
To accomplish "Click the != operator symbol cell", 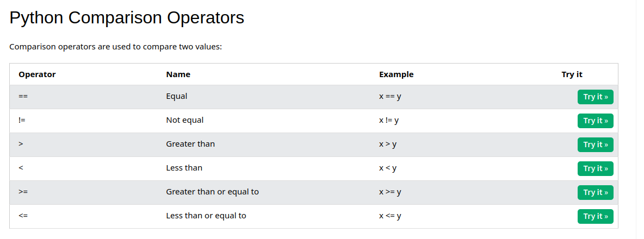I will [x=22, y=120].
